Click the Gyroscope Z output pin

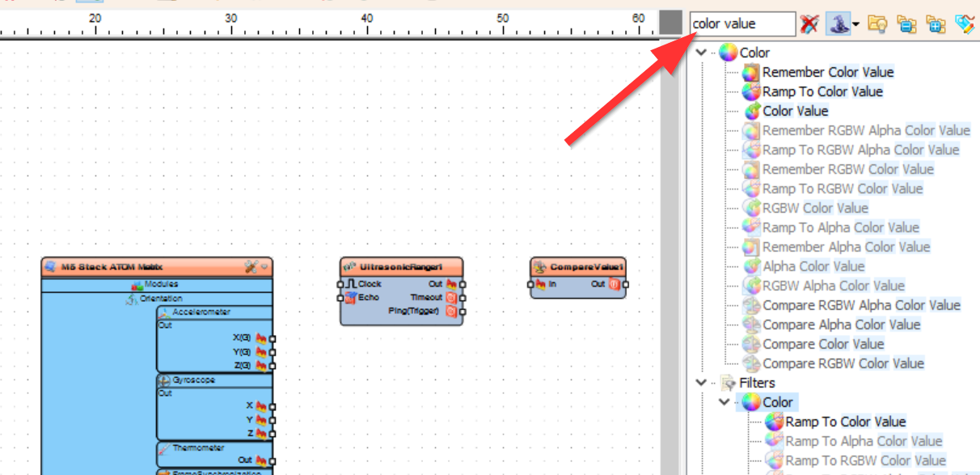tap(272, 434)
